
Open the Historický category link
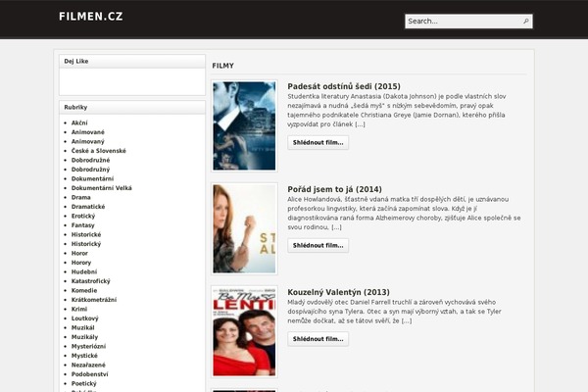(x=86, y=244)
